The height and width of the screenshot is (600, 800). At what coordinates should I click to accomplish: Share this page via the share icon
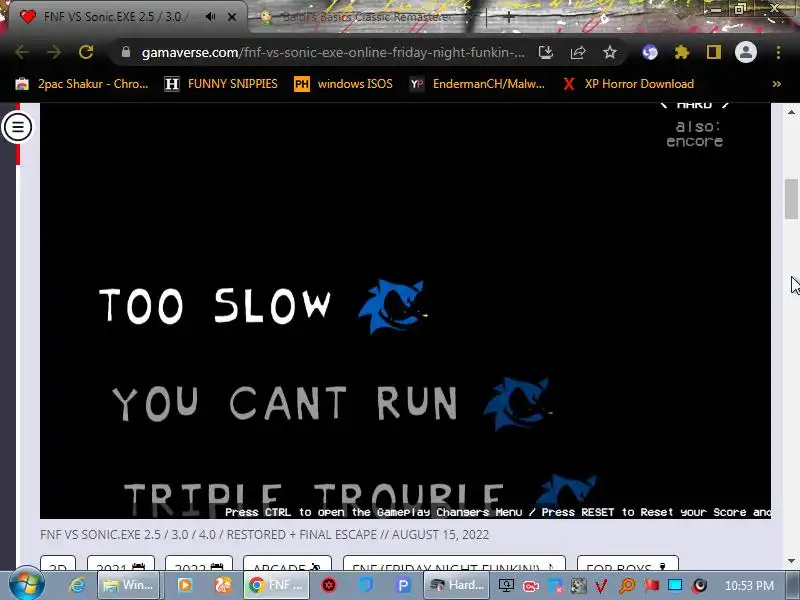tap(578, 52)
